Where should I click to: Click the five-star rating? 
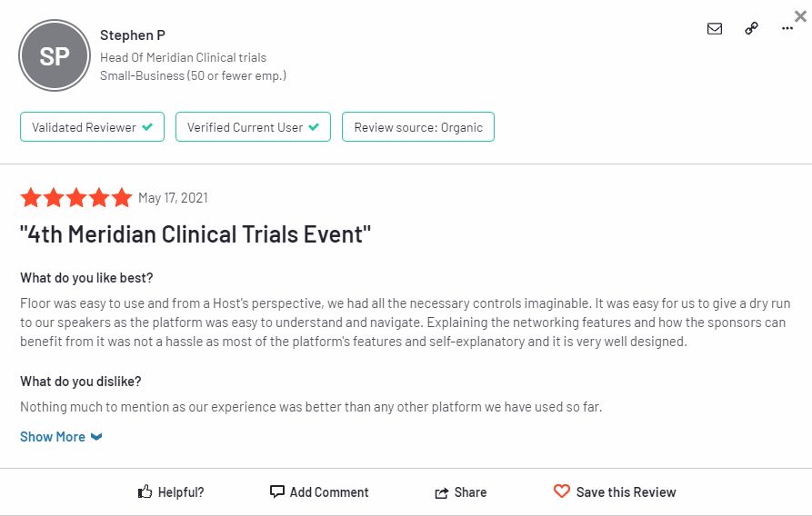tap(76, 198)
